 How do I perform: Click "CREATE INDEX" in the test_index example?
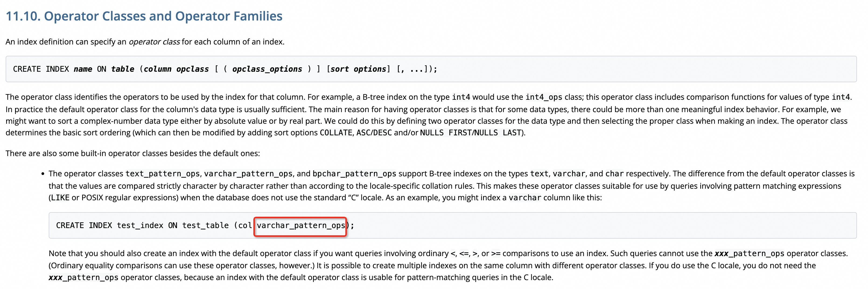[x=83, y=226]
